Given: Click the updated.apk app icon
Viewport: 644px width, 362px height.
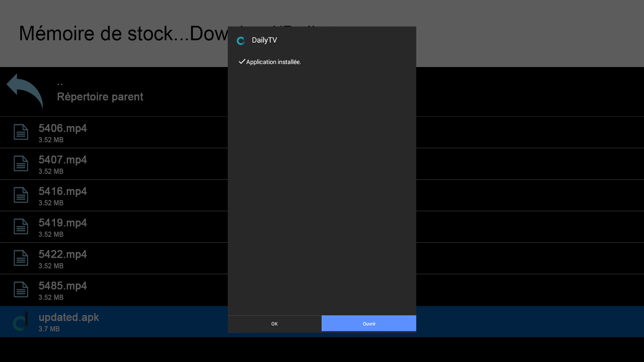Looking at the screenshot, I should [20, 321].
